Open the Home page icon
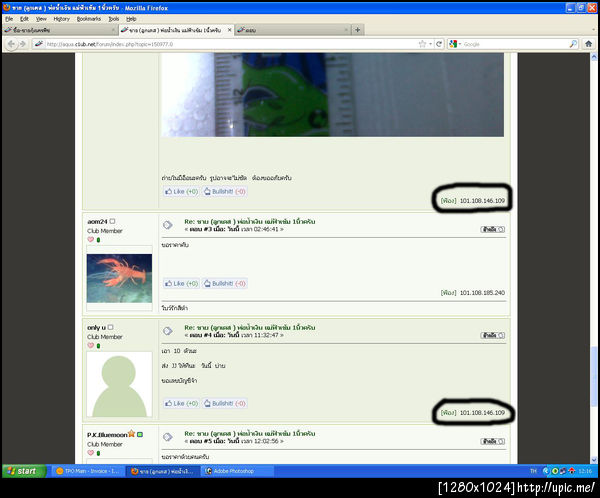 coord(589,44)
